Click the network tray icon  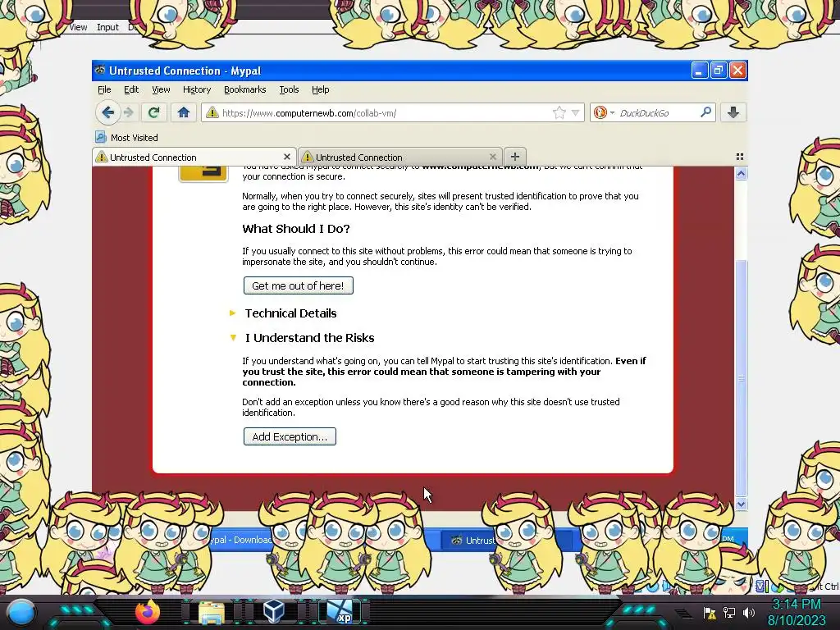tap(729, 613)
